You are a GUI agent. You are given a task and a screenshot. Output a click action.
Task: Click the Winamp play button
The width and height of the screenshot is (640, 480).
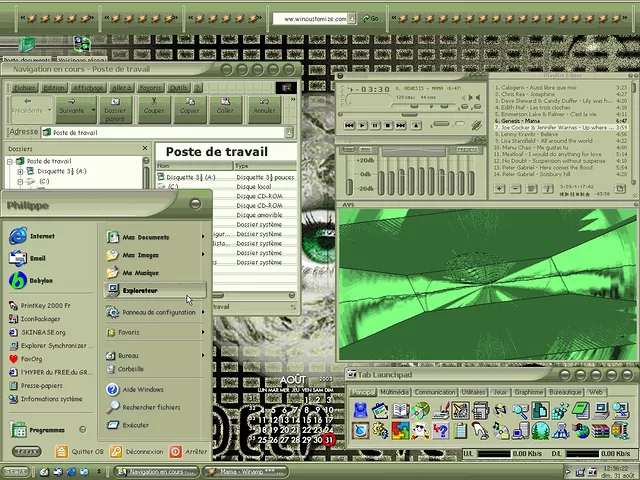coord(362,126)
